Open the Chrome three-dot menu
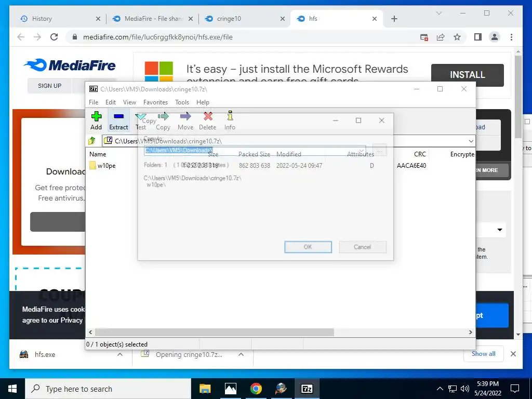Screen dimensions: 532x399 (x=511, y=37)
